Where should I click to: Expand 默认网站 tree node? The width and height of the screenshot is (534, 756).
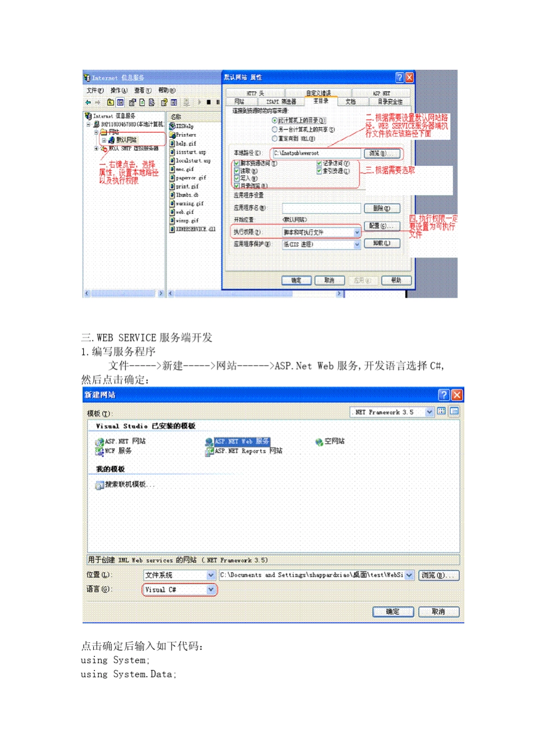point(104,140)
